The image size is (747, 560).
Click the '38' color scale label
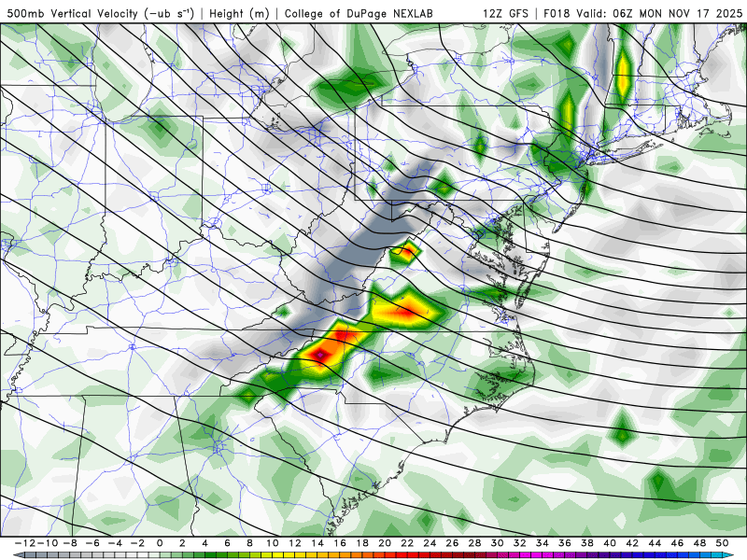click(587, 543)
